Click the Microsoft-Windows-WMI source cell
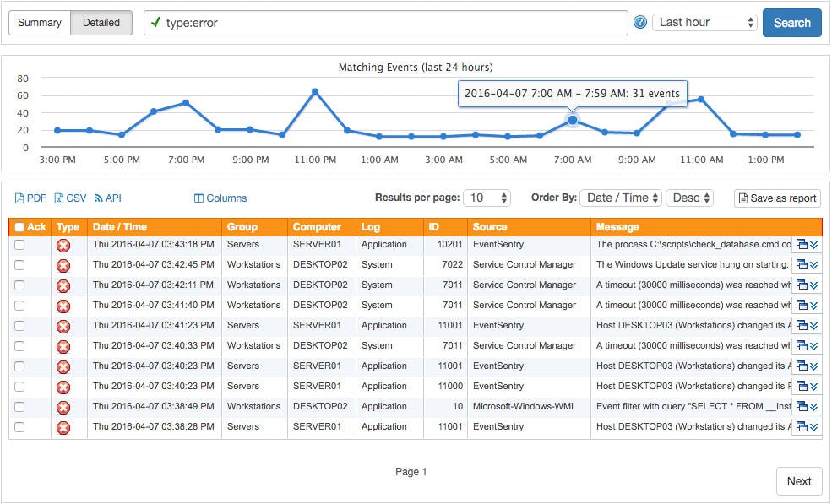The height and width of the screenshot is (504, 832). coord(523,406)
